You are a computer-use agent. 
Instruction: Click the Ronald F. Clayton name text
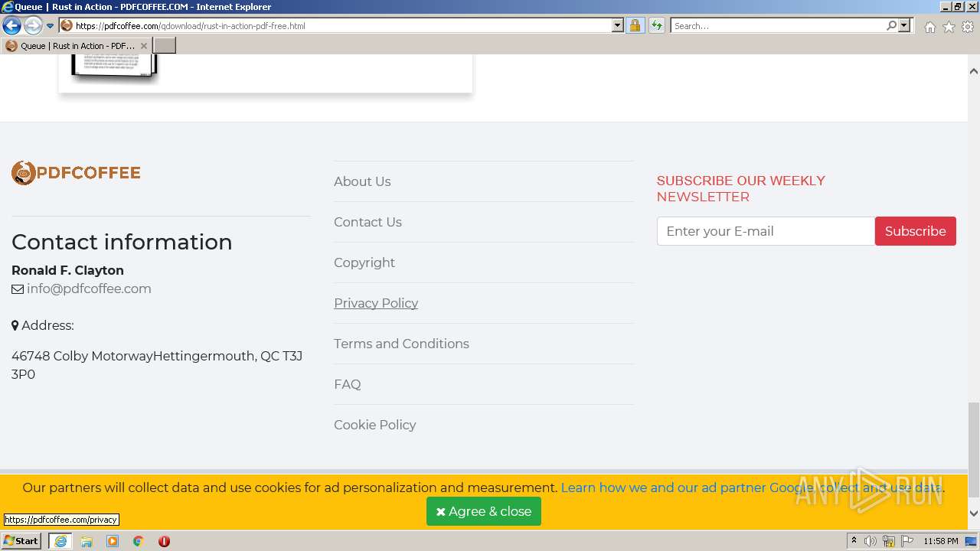pyautogui.click(x=67, y=270)
